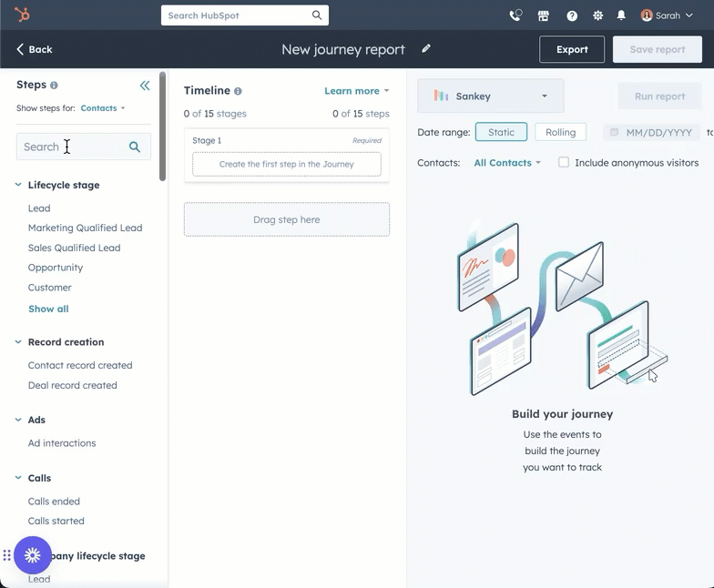Collapse the Calls section
This screenshot has width=714, height=588.
coord(18,478)
